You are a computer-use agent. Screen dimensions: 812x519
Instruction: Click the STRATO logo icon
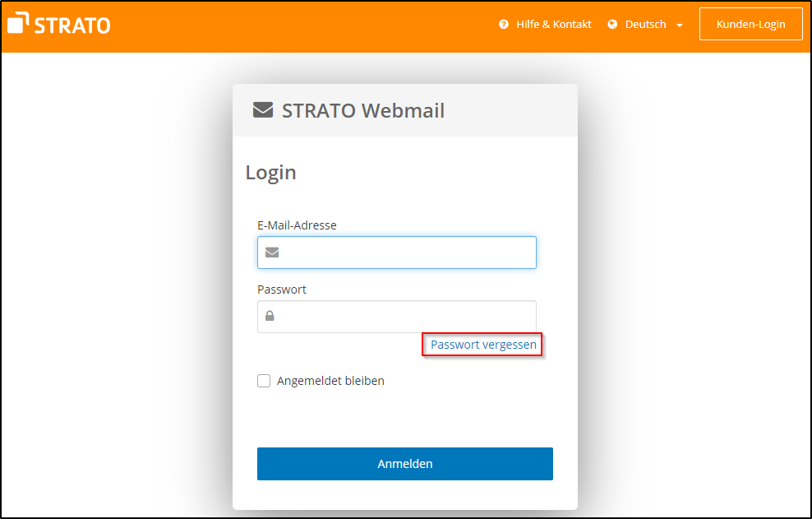(x=18, y=23)
